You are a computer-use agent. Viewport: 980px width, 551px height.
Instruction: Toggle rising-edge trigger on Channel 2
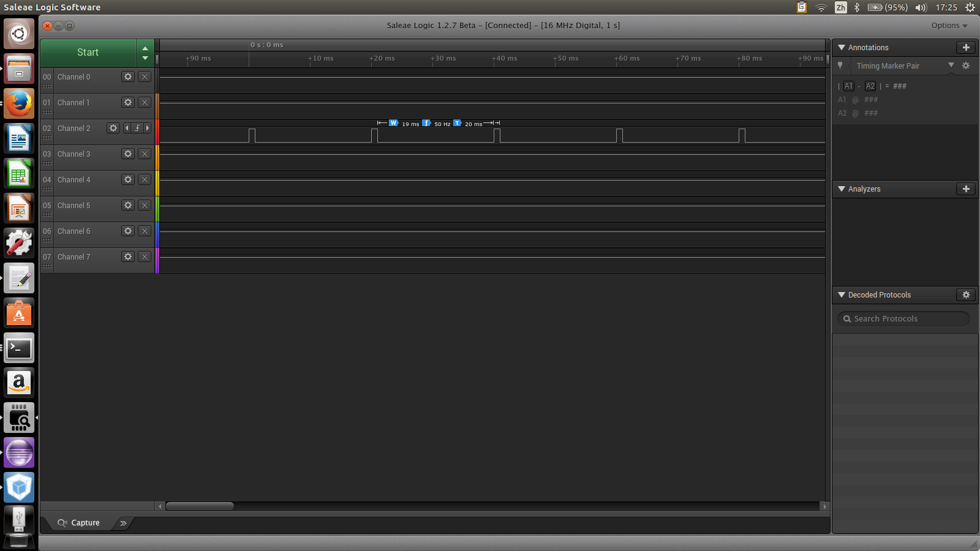click(137, 128)
